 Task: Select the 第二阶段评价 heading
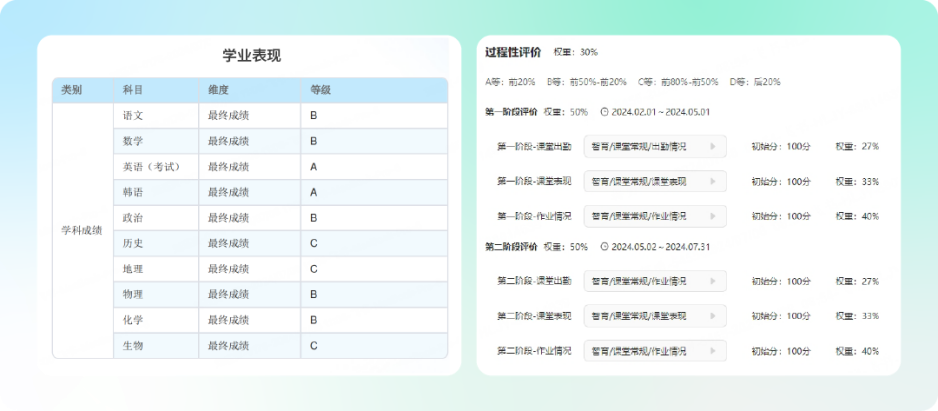pyautogui.click(x=511, y=246)
